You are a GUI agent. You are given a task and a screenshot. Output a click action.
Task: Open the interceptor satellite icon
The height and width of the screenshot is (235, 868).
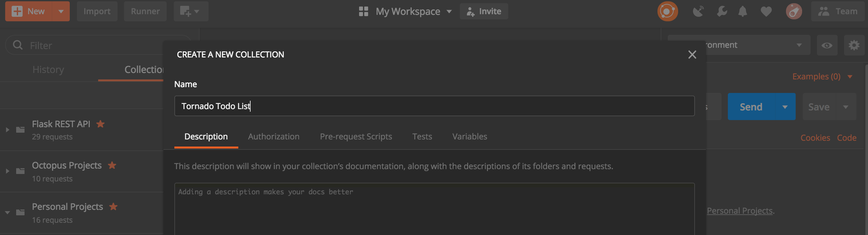[x=698, y=11]
